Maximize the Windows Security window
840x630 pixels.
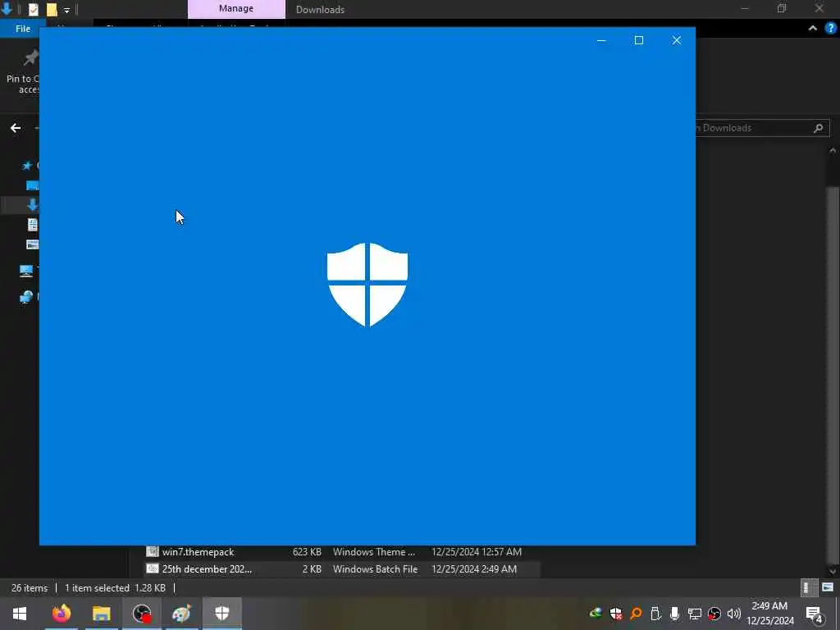point(638,40)
